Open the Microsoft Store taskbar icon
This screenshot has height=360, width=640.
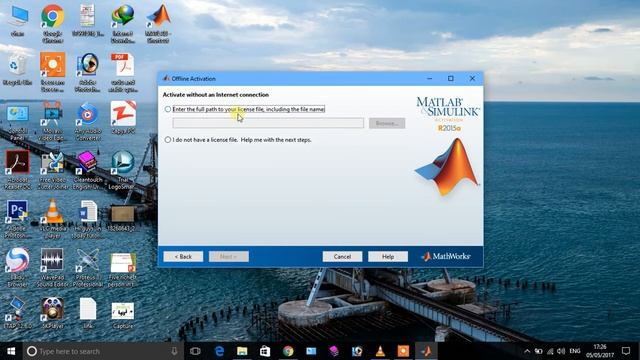point(265,351)
